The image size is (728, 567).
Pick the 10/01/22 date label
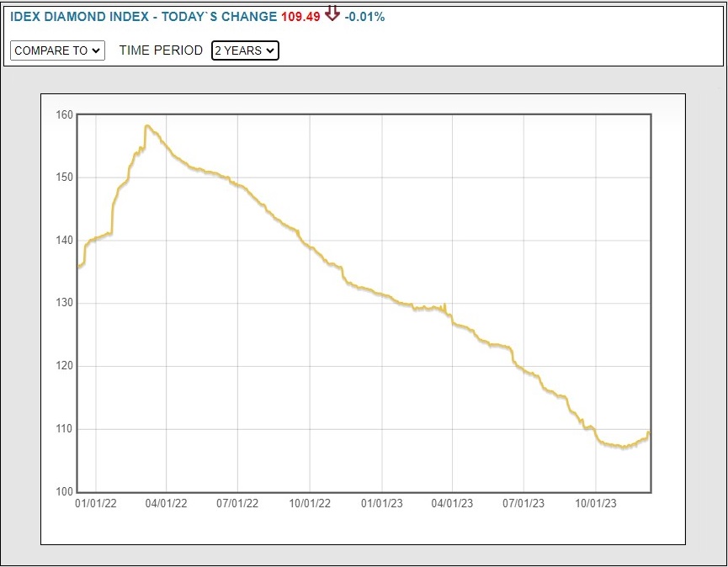tap(310, 504)
